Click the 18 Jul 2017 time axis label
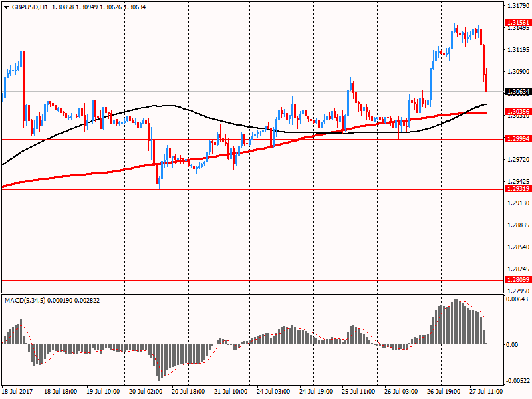The width and height of the screenshot is (532, 399). click(17, 392)
